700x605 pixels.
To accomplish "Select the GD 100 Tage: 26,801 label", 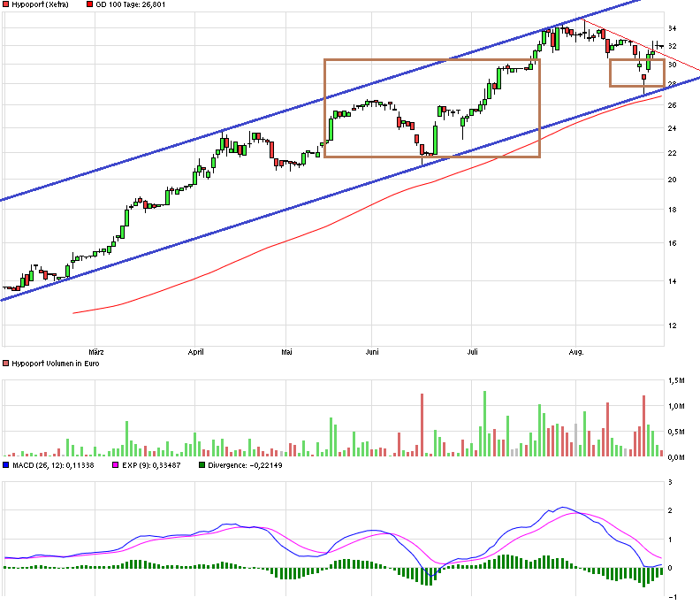I will 130,4.
